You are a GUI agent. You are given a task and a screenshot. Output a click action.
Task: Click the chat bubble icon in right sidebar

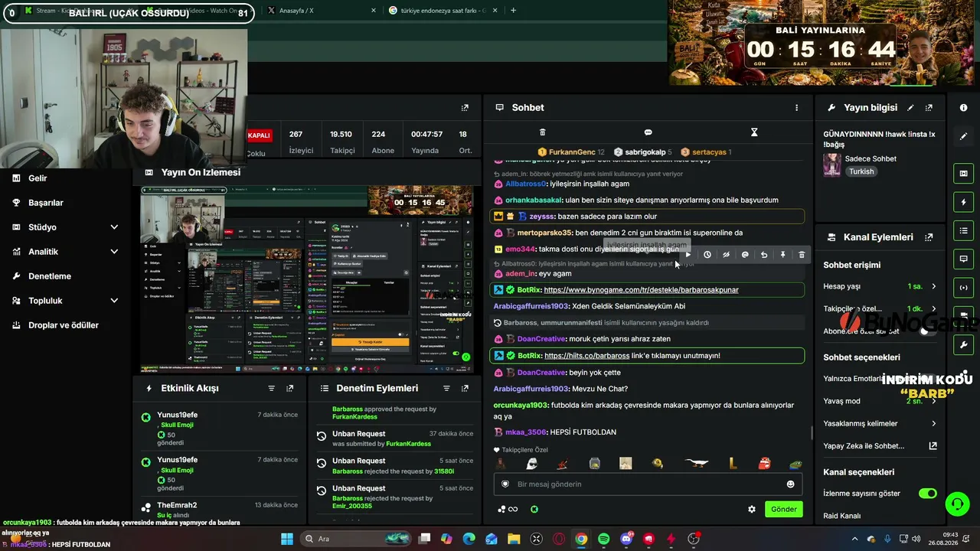point(964,259)
